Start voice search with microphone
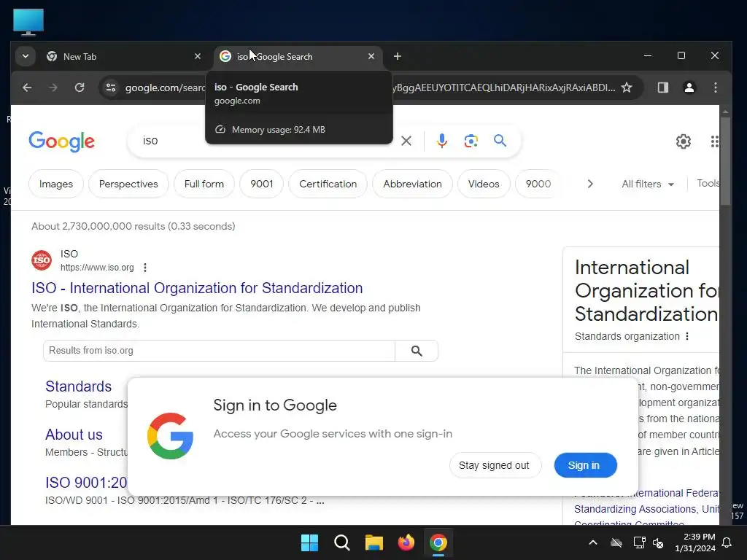The width and height of the screenshot is (747, 560). tap(442, 141)
